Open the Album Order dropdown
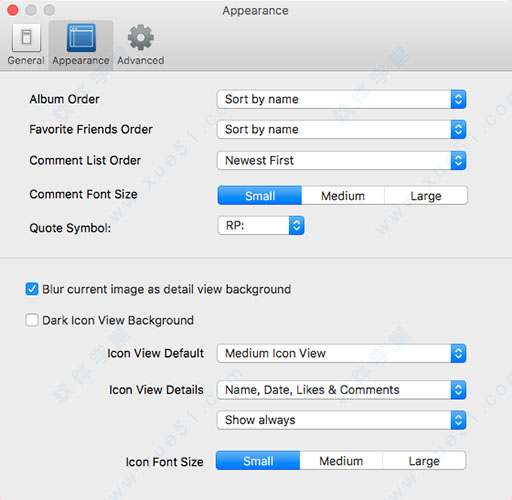Screen dimensions: 512x500 (x=341, y=99)
